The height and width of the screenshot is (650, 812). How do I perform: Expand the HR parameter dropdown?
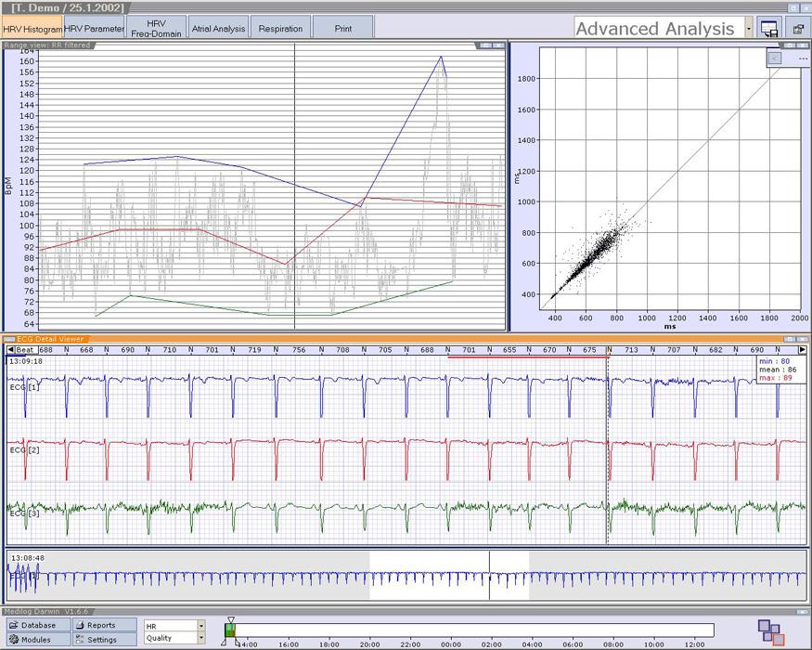pyautogui.click(x=200, y=626)
